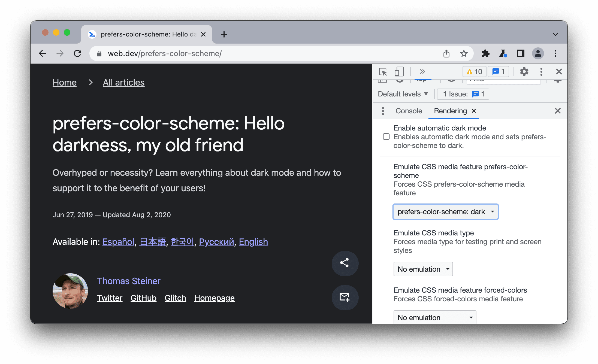
Task: Select prefers-color-scheme dark dropdown
Action: [445, 211]
